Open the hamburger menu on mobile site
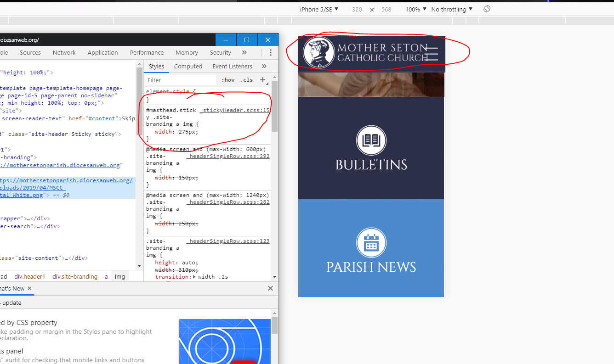The width and height of the screenshot is (614, 364). (x=431, y=54)
